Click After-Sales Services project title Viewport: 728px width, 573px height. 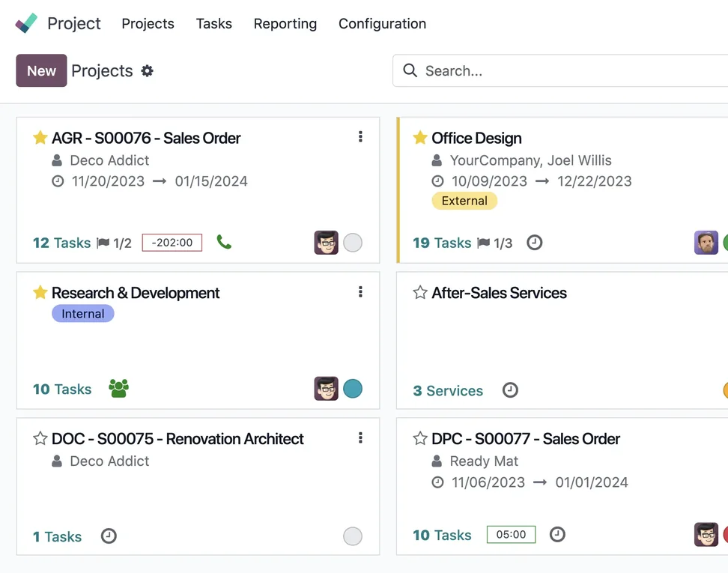(499, 293)
